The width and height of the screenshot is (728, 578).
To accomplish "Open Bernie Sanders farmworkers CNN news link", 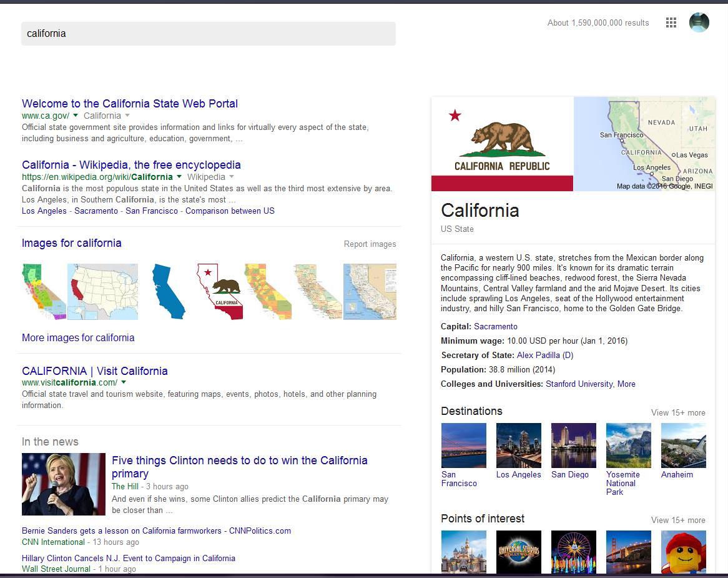I will point(157,531).
